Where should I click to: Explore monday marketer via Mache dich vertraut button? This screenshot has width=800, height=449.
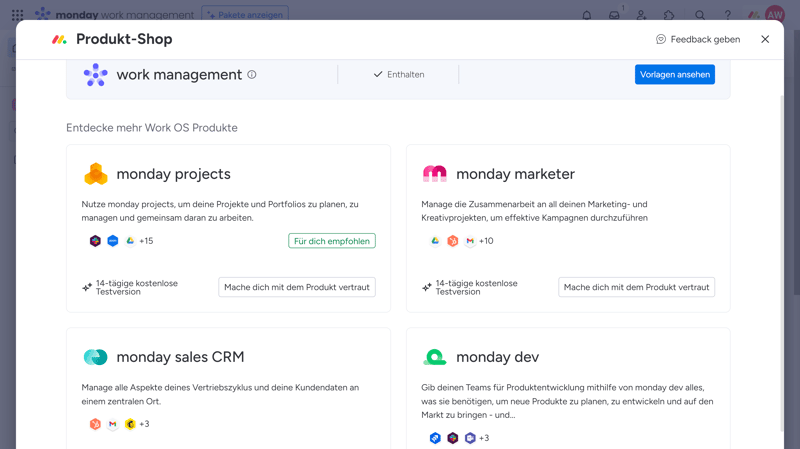tap(636, 287)
